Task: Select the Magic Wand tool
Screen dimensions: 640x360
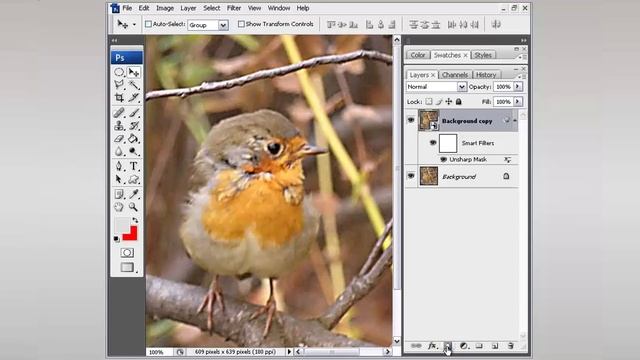Action: [133, 84]
